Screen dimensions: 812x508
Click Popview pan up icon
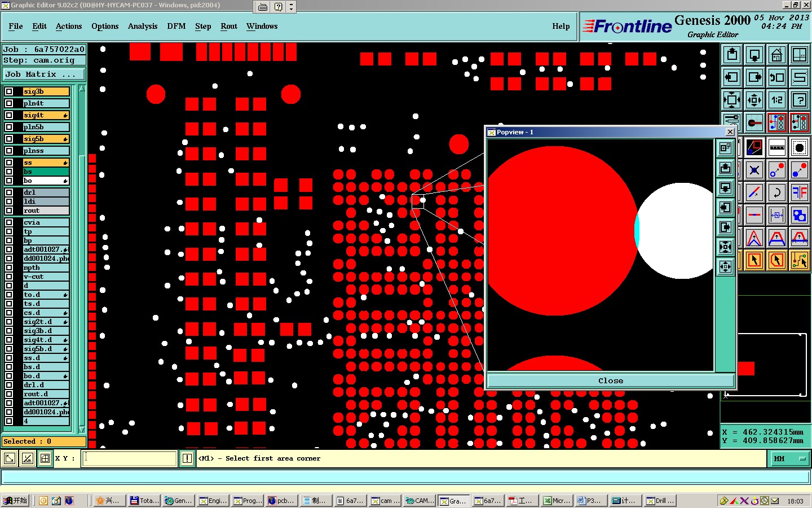click(725, 168)
